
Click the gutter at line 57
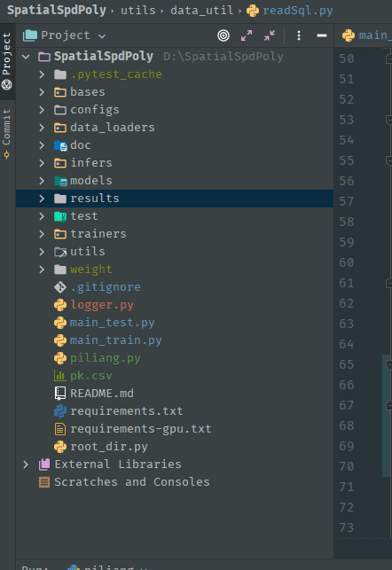(347, 201)
